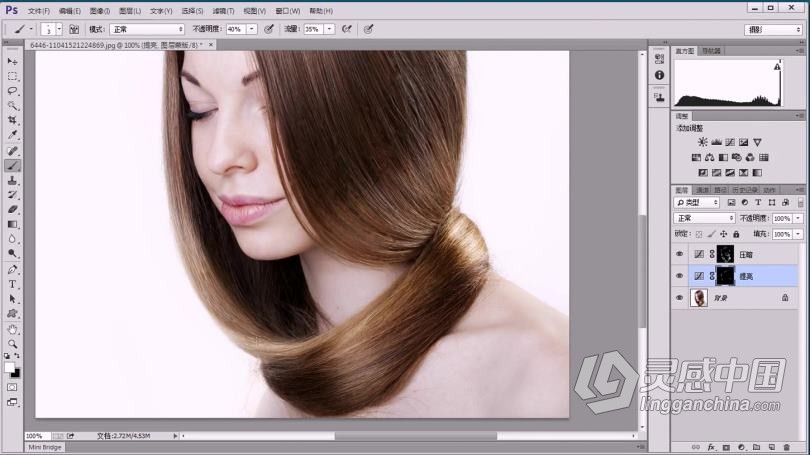Open the 文件(F) menu
Image resolution: width=810 pixels, height=455 pixels.
(x=39, y=11)
